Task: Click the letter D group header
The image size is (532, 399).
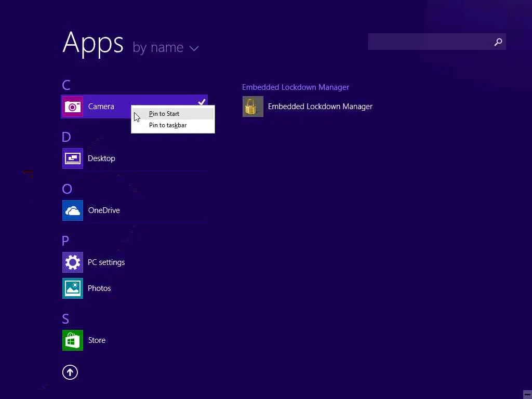Action: 66,137
